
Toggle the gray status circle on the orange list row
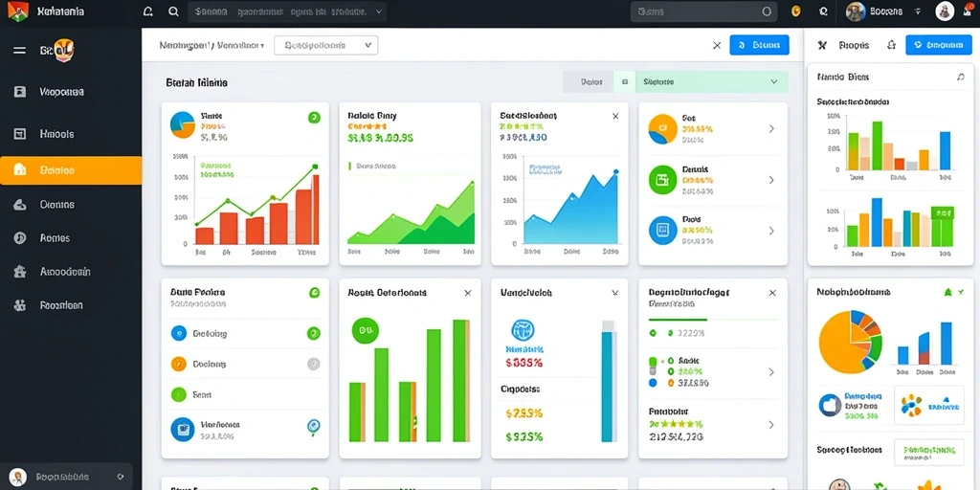[x=313, y=364]
